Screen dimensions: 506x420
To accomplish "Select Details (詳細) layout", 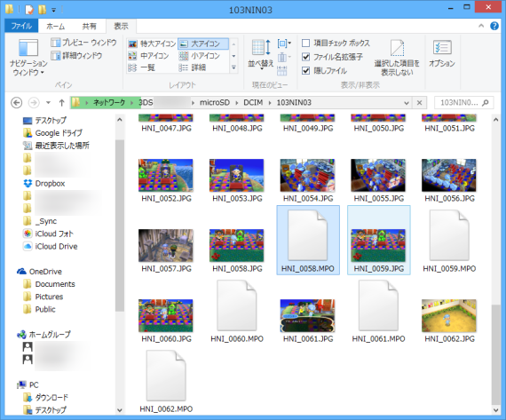I will [x=193, y=67].
